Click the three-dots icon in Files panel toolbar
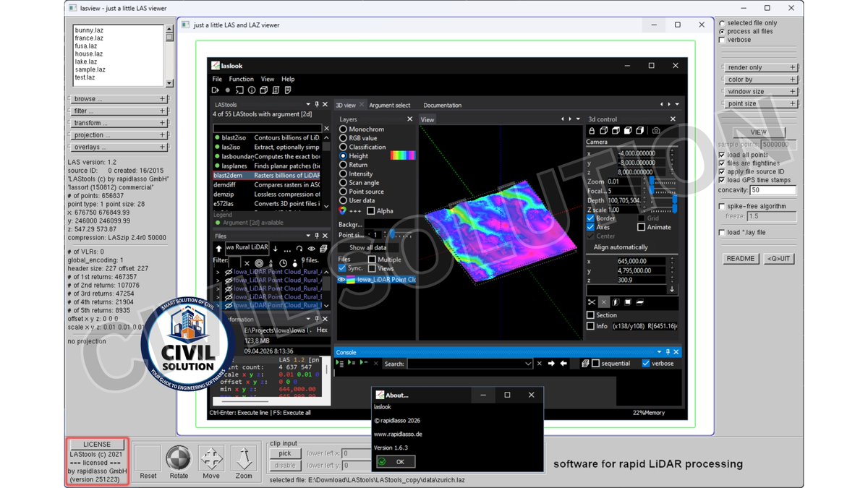Viewport: 868px width, 488px height. pos(287,249)
